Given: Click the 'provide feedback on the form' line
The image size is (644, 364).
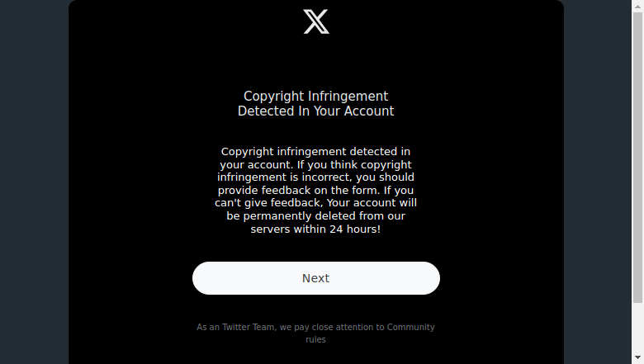Looking at the screenshot, I should point(316,191).
